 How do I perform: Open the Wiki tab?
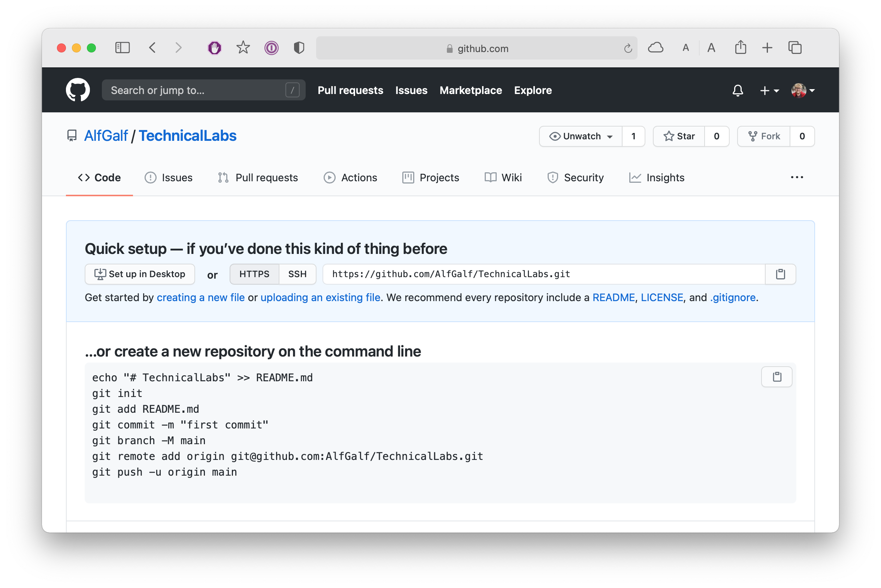(x=503, y=178)
